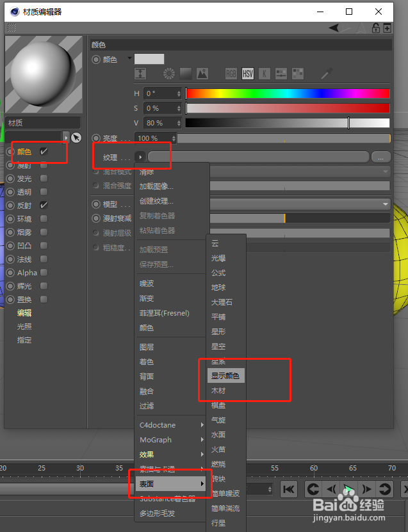Open the 指定 section in left list
408x532 pixels.
tap(24, 340)
